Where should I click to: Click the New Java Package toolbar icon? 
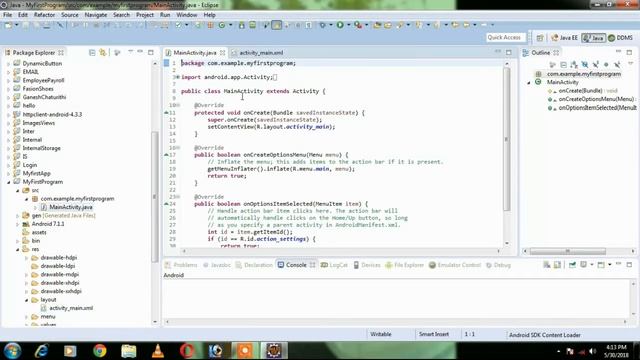point(210,25)
